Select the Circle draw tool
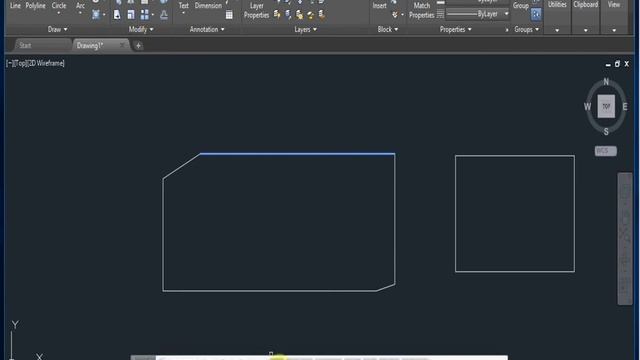The height and width of the screenshot is (360, 640). click(59, 5)
